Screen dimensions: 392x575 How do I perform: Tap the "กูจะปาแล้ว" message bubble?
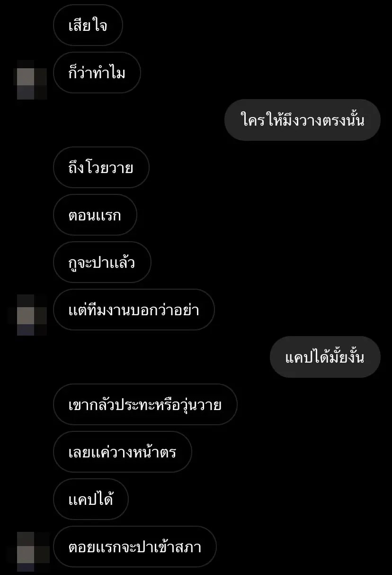tap(102, 262)
